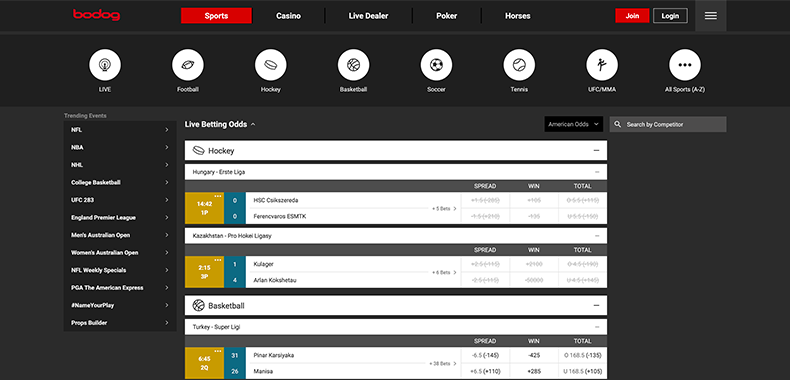Select Manisa win odds +285
This screenshot has height=380, width=790.
tap(534, 371)
